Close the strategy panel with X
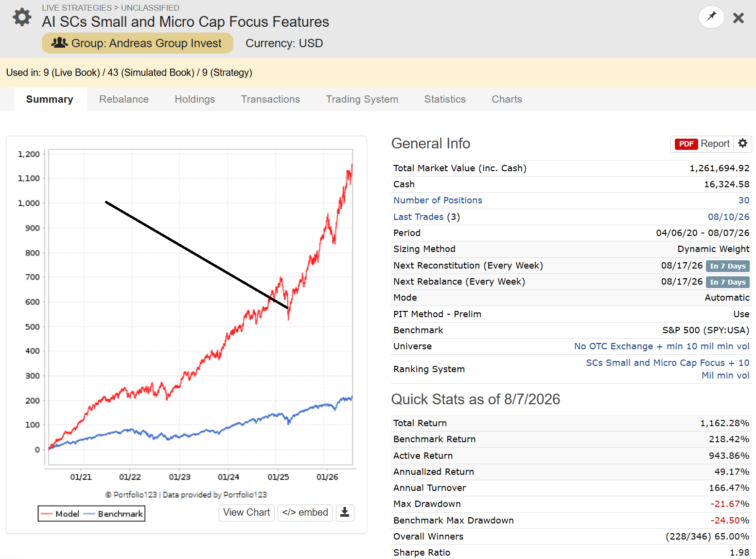 coord(738,18)
